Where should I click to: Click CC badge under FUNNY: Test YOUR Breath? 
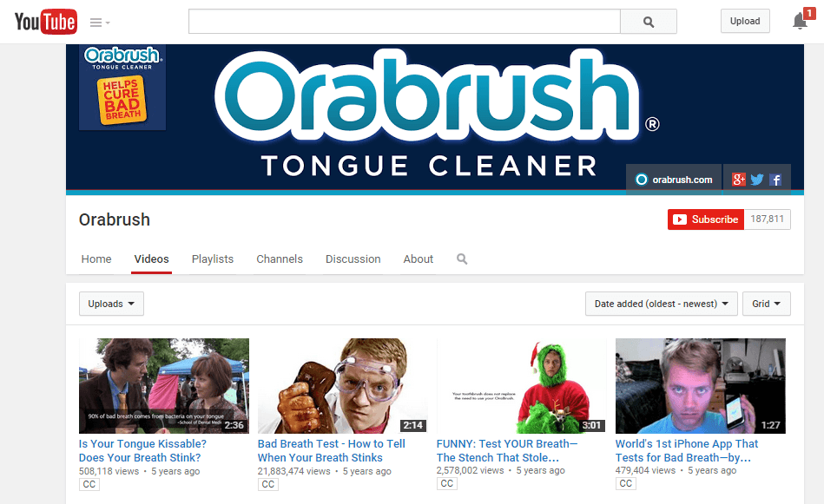(x=446, y=483)
